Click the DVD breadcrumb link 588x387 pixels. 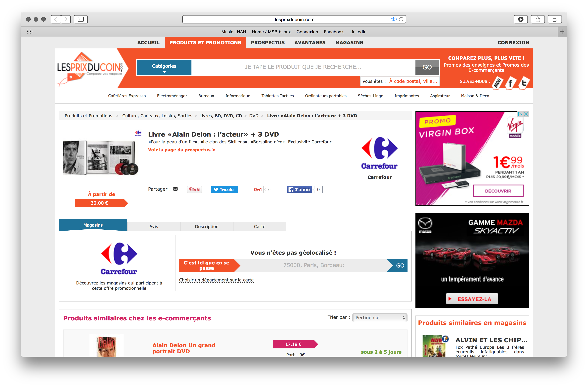[254, 116]
